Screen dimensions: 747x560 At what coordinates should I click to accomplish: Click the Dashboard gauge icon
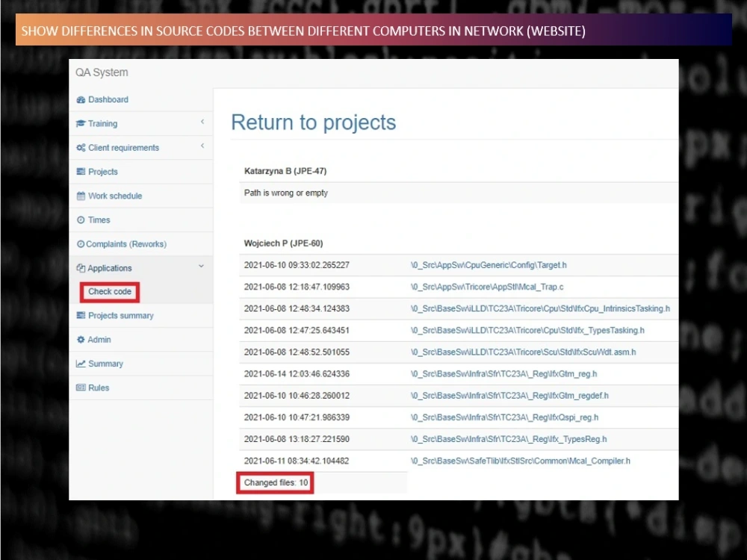pos(81,99)
